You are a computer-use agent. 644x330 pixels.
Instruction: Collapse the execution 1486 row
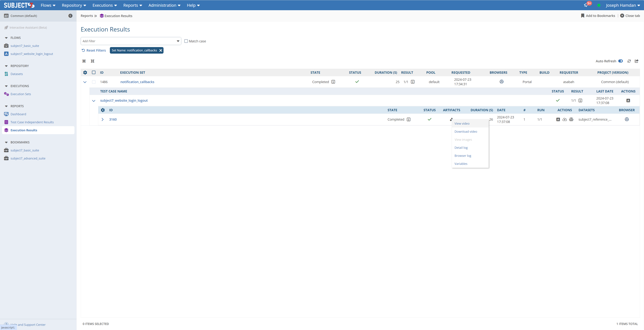85,82
